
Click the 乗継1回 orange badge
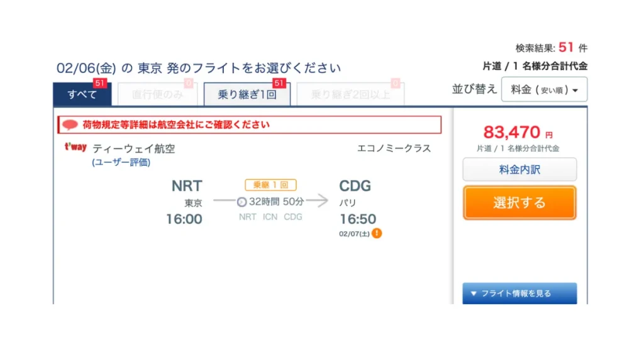(270, 185)
